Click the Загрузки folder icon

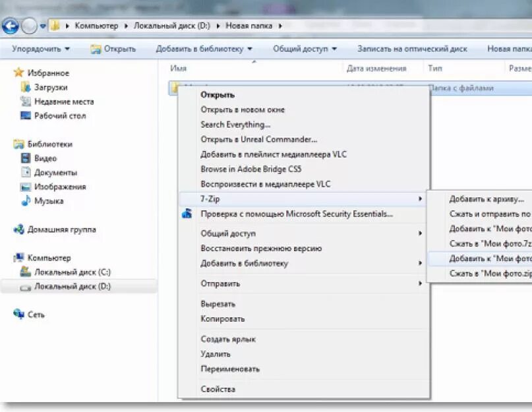point(26,87)
